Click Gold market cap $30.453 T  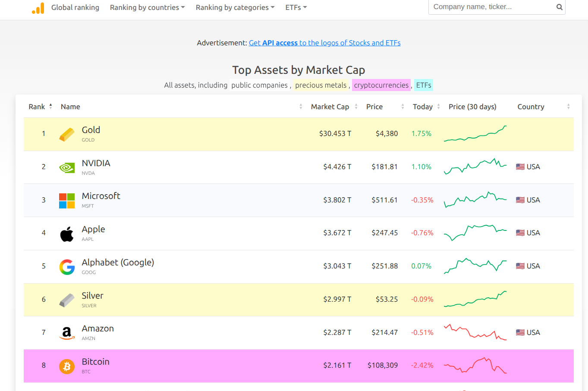click(335, 133)
